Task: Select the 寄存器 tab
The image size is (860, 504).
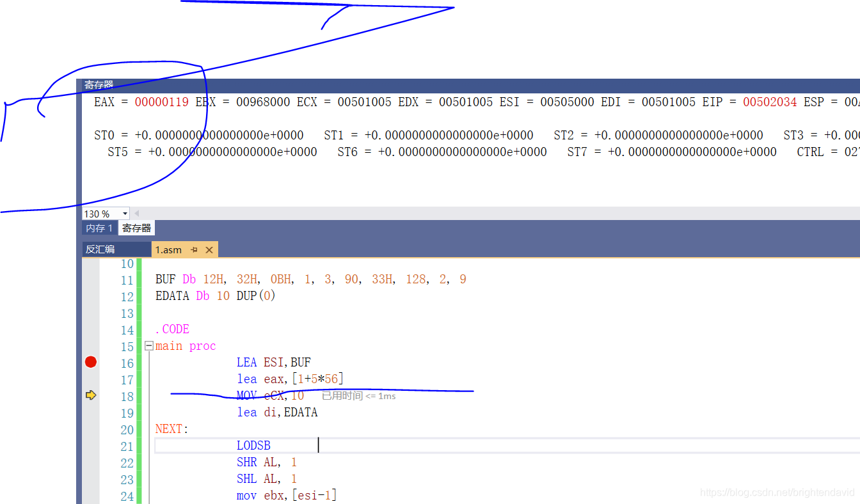Action: coord(136,228)
